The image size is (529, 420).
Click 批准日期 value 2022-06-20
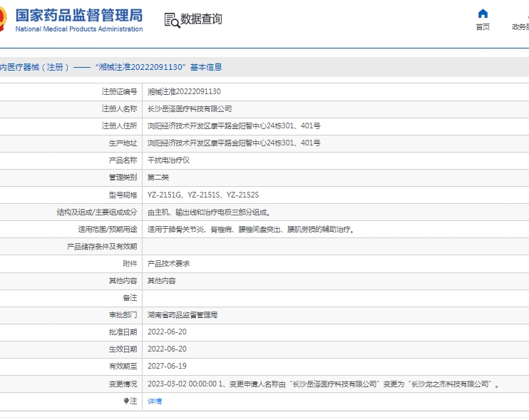pos(167,332)
